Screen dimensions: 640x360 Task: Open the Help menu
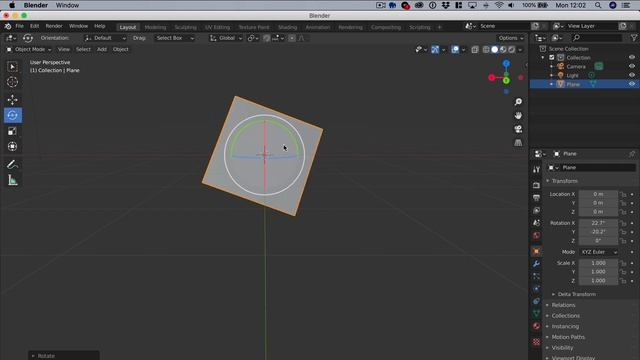(100, 26)
